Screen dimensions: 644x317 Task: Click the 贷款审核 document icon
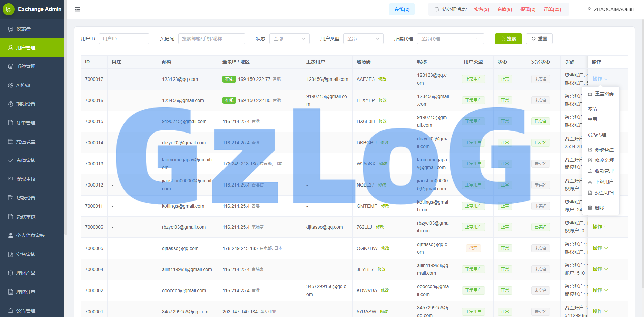pos(11,217)
